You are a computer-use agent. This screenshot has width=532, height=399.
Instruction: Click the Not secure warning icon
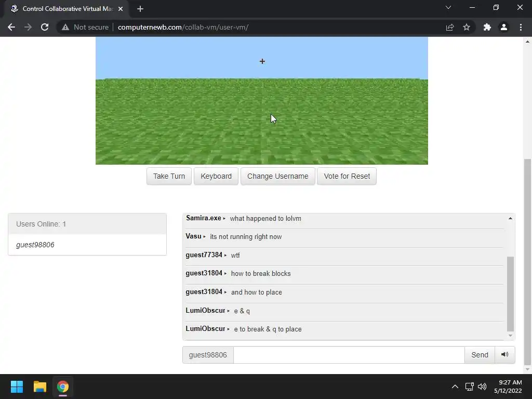click(65, 27)
